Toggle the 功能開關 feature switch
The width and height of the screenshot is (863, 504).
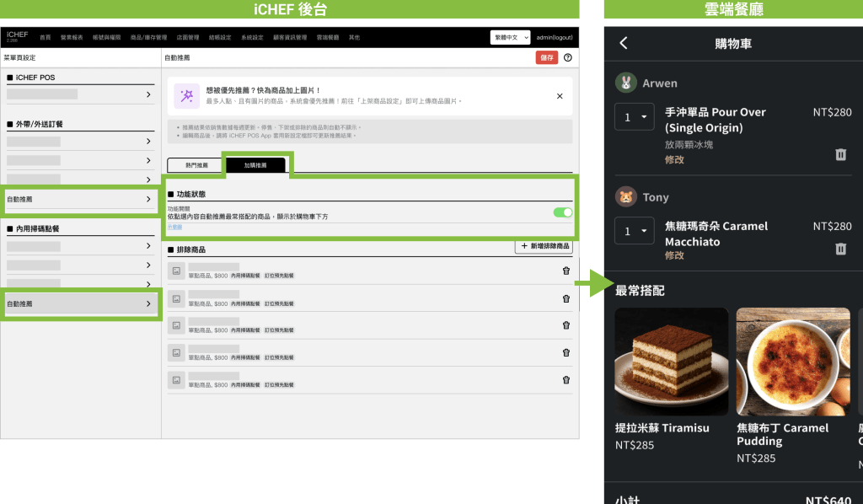click(x=562, y=212)
